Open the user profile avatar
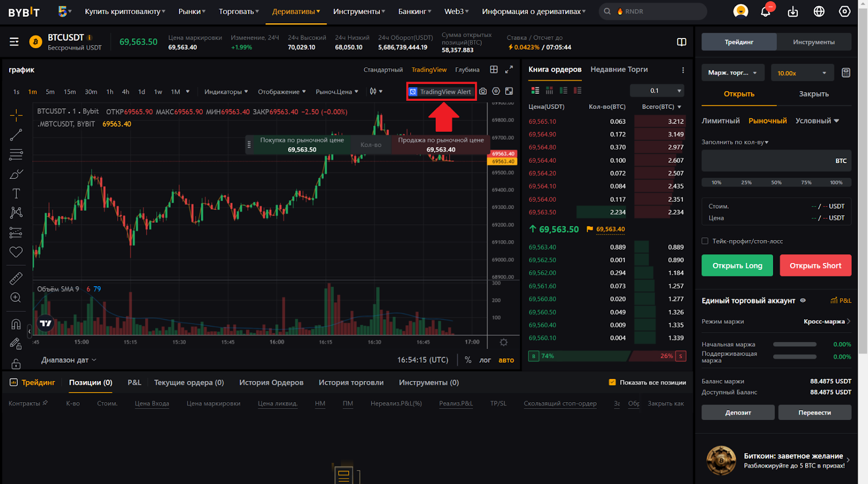This screenshot has height=484, width=868. point(741,11)
